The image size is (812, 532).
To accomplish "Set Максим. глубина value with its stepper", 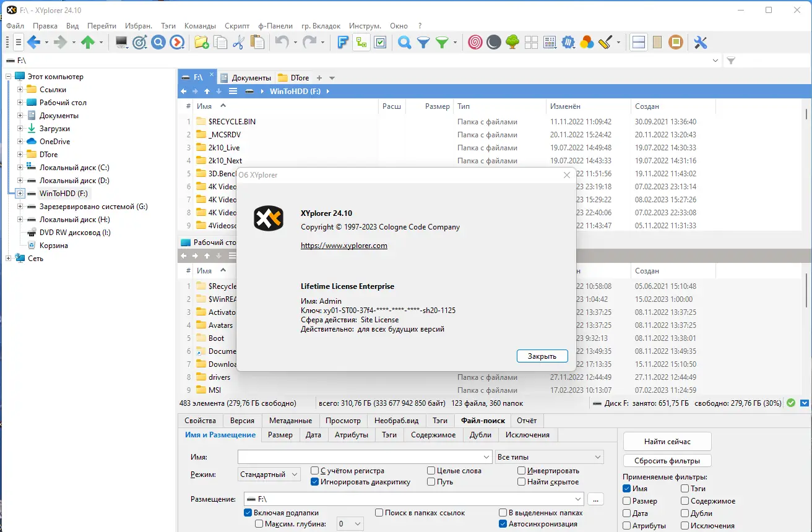I will coord(350,523).
